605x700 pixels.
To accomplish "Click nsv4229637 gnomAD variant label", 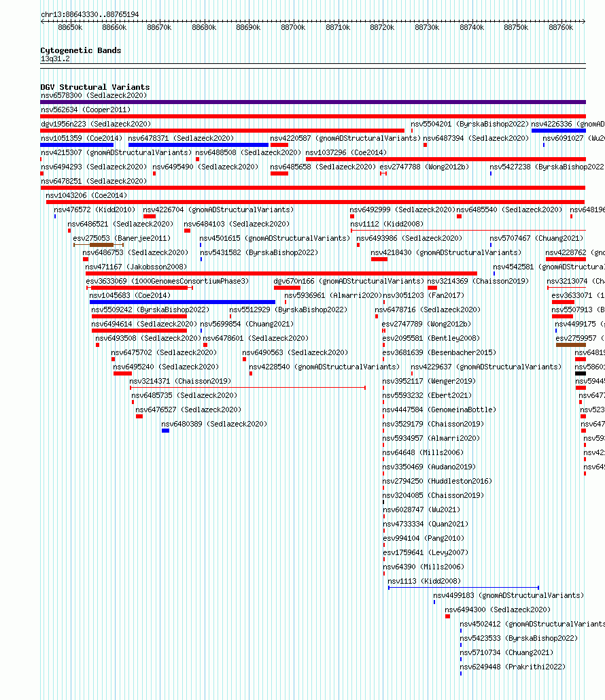I will tap(486, 367).
